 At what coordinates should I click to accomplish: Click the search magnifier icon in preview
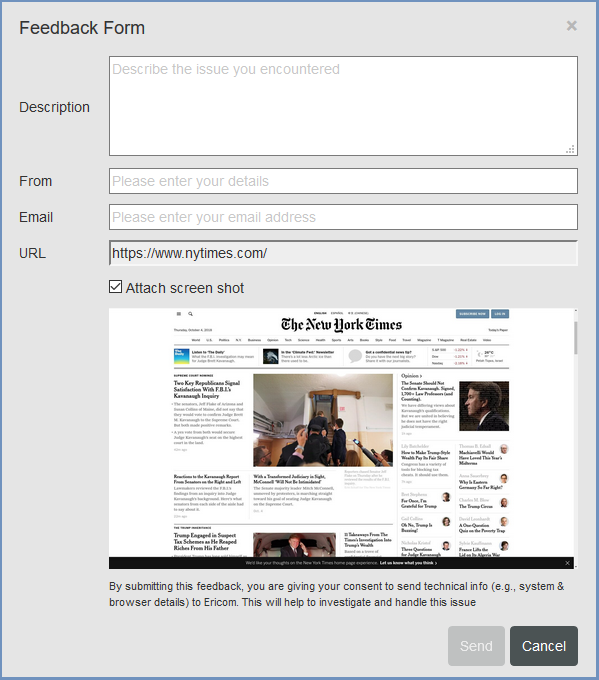pos(190,314)
